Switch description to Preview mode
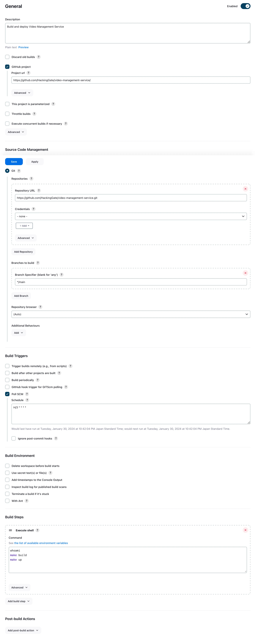 (23, 47)
